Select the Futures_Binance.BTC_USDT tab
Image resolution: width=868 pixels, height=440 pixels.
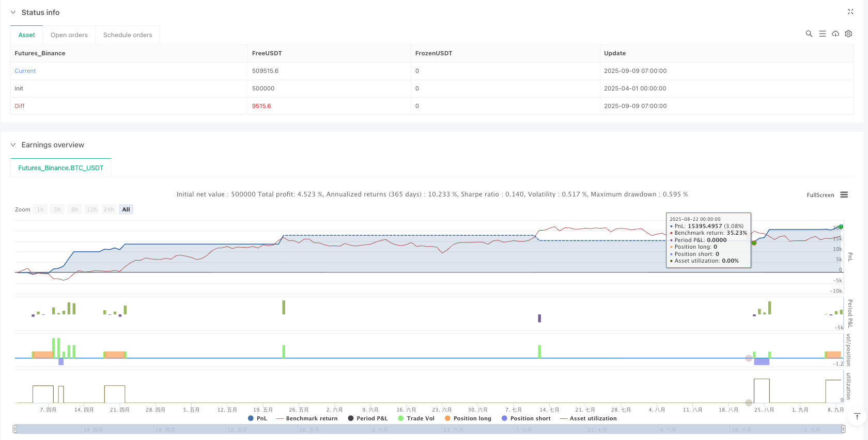(61, 168)
